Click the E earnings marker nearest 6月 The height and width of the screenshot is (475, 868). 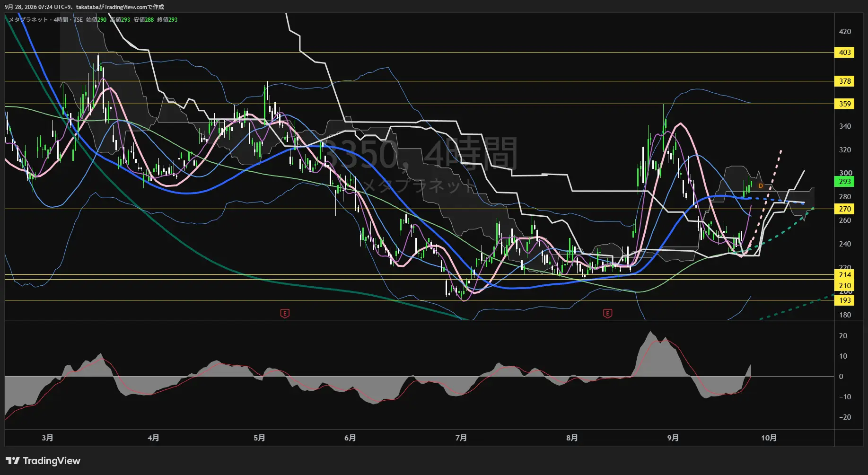click(285, 313)
